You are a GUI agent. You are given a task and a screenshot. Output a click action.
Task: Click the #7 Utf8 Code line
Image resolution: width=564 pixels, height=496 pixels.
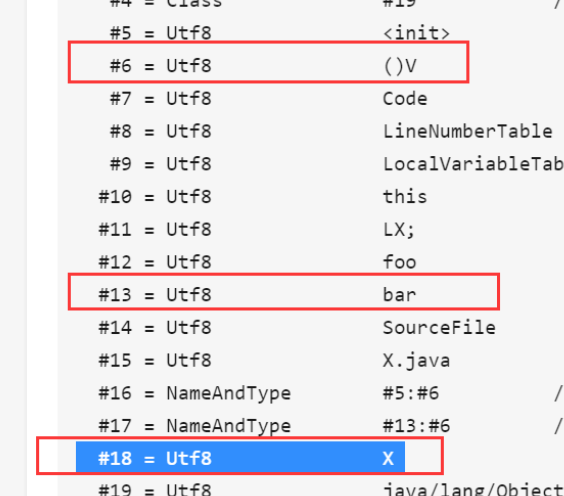[268, 99]
